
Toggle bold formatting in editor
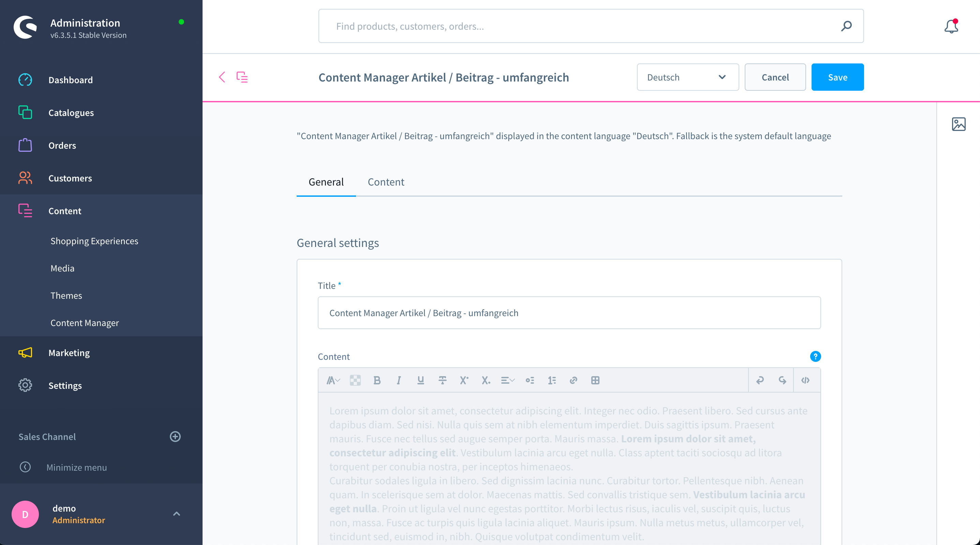tap(377, 380)
